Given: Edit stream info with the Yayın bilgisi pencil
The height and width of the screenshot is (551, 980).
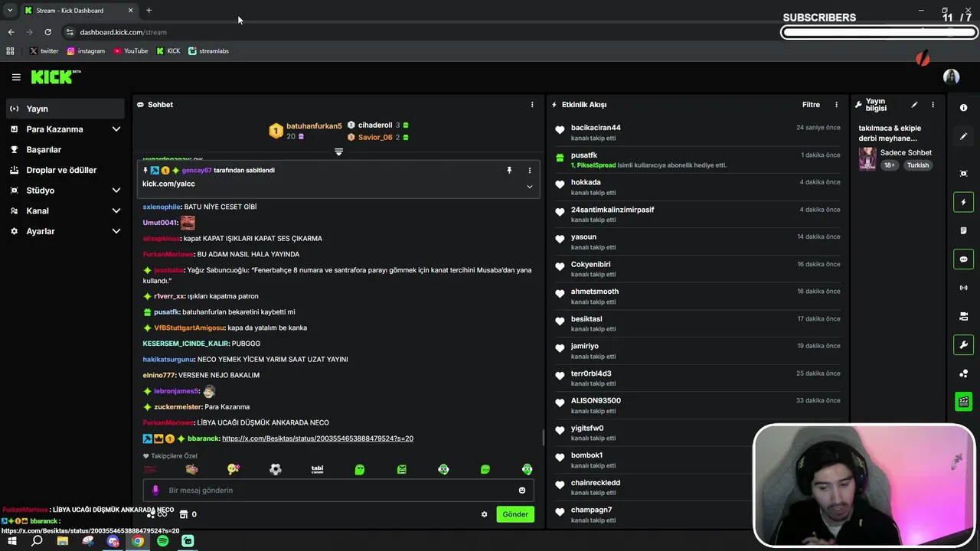Looking at the screenshot, I should pyautogui.click(x=914, y=105).
